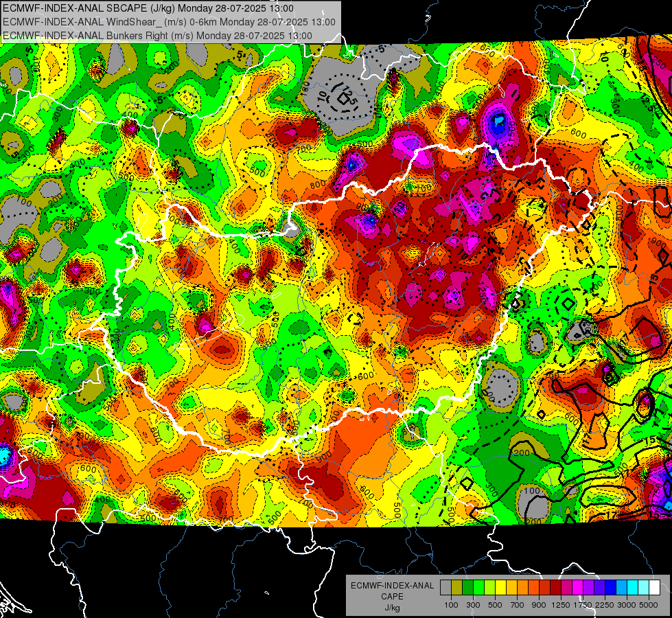
Task: Choose the pure blue swatch right of 2250
Action: click(611, 588)
